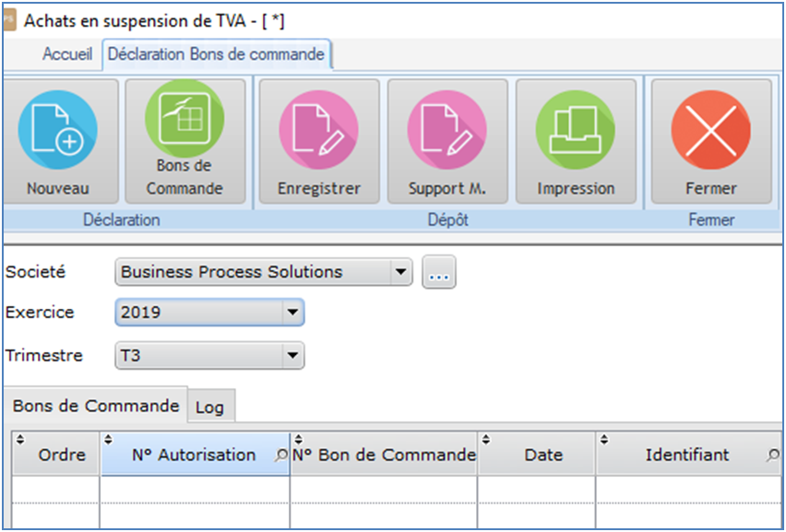
Task: Switch to the Accueil tab
Action: click(67, 53)
